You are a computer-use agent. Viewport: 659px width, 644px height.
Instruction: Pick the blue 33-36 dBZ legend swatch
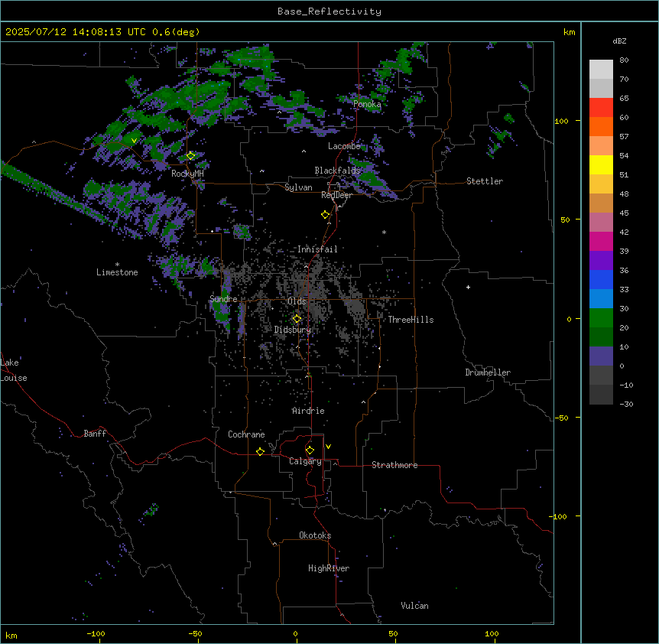601,279
